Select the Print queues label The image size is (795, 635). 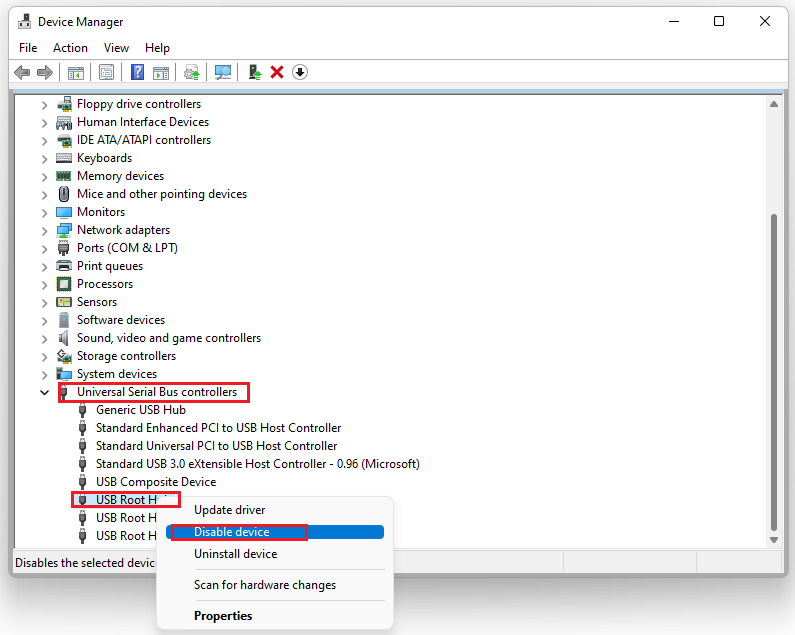(110, 266)
